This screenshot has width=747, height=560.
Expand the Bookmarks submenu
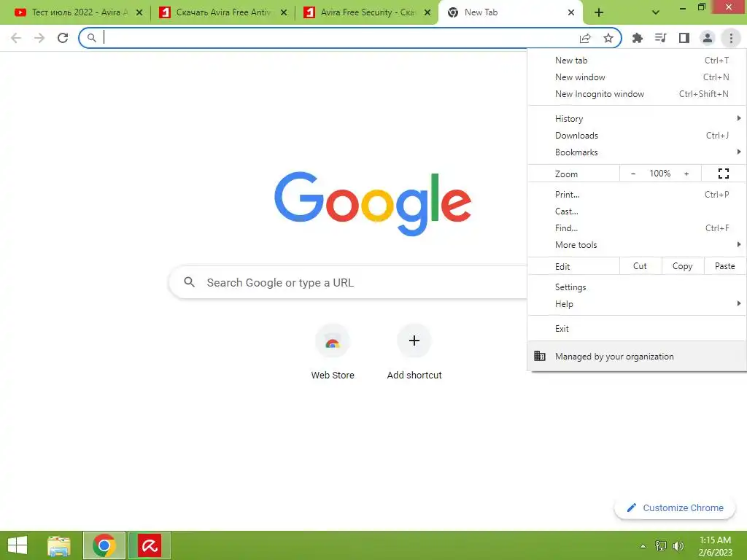pyautogui.click(x=637, y=152)
